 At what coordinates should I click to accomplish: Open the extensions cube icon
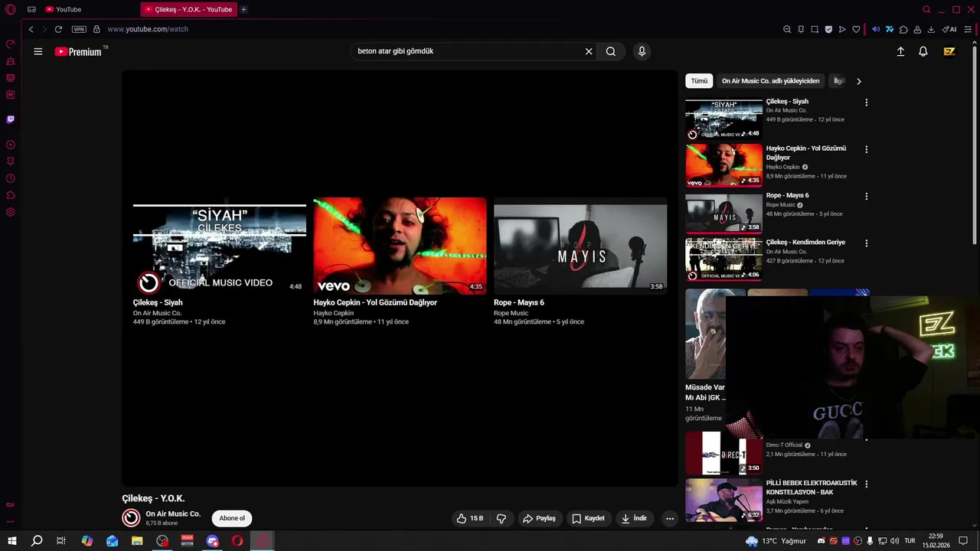click(x=903, y=29)
